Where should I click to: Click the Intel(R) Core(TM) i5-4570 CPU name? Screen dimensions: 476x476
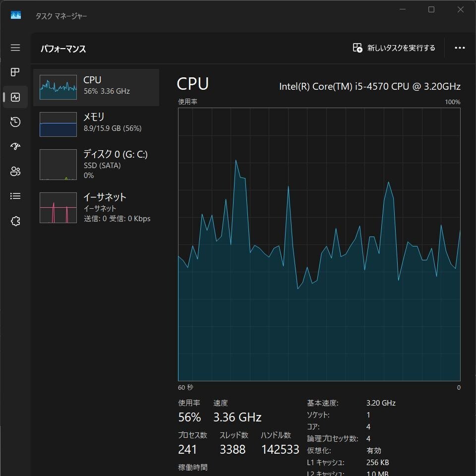(370, 86)
